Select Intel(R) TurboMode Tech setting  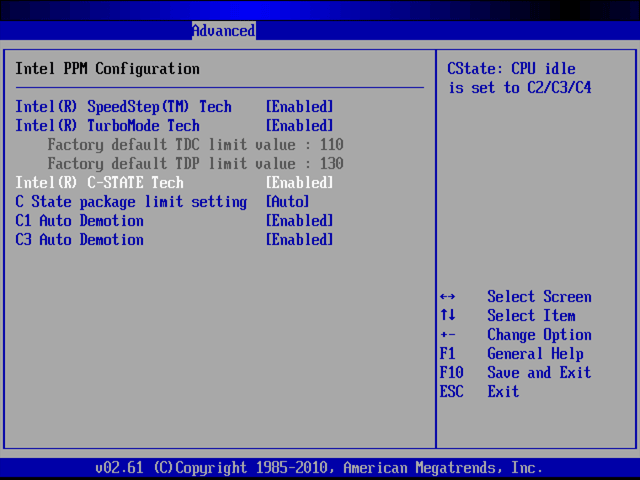pos(108,126)
